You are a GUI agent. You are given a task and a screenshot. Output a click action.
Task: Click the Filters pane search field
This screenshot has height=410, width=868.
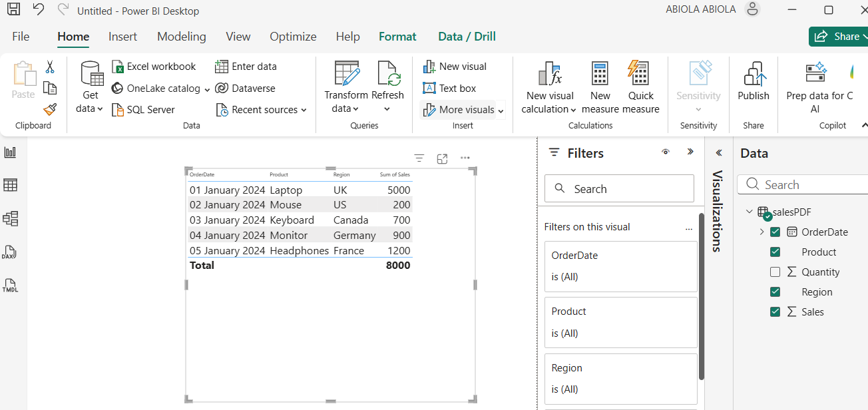pos(619,189)
